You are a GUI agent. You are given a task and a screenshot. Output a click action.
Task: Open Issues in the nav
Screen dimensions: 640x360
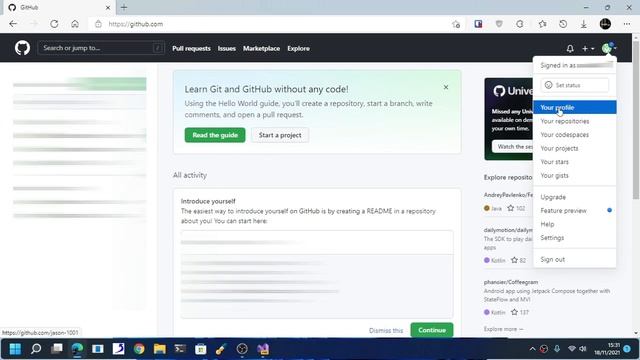[227, 49]
